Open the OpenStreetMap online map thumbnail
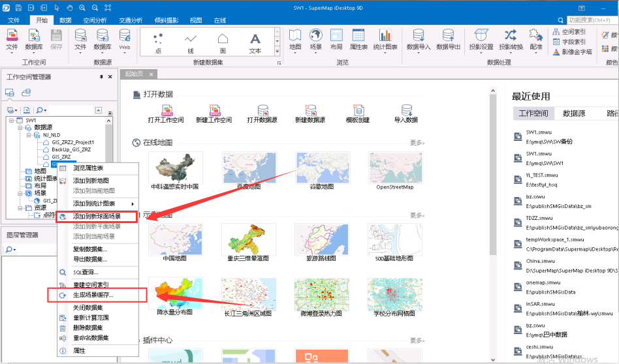The width and height of the screenshot is (619, 364). click(x=395, y=168)
